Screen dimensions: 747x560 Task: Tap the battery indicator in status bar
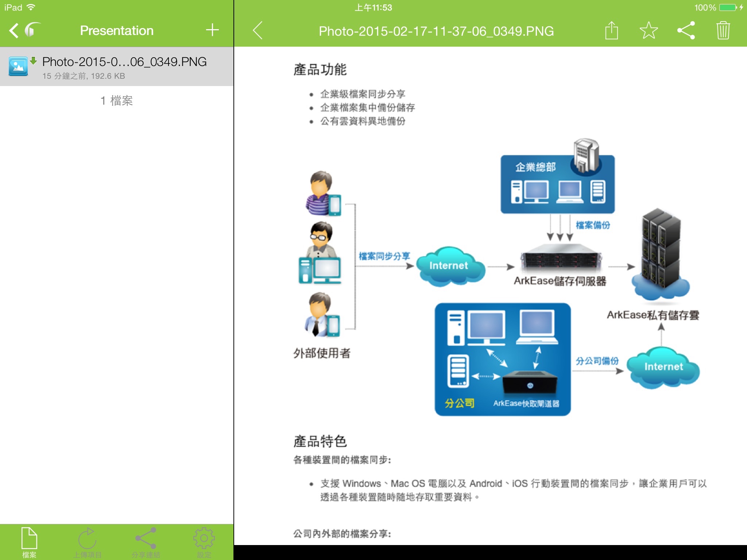click(x=728, y=7)
